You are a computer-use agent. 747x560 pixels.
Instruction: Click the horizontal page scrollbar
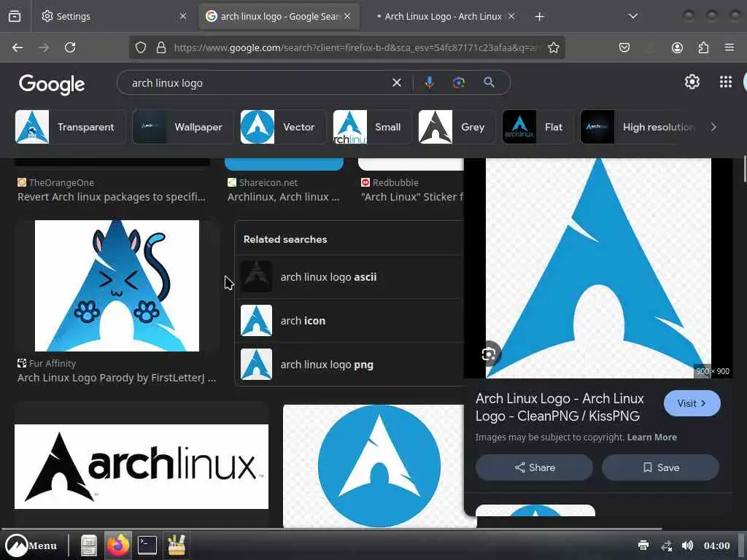point(332,529)
